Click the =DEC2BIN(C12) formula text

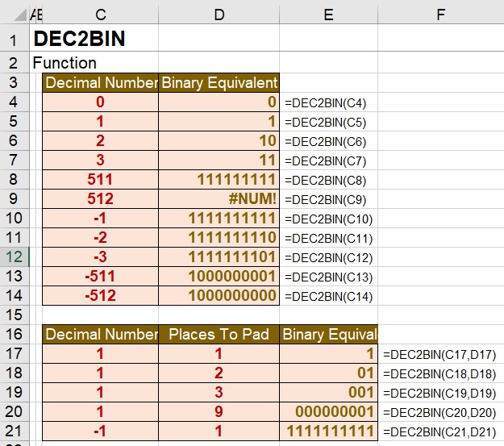328,258
